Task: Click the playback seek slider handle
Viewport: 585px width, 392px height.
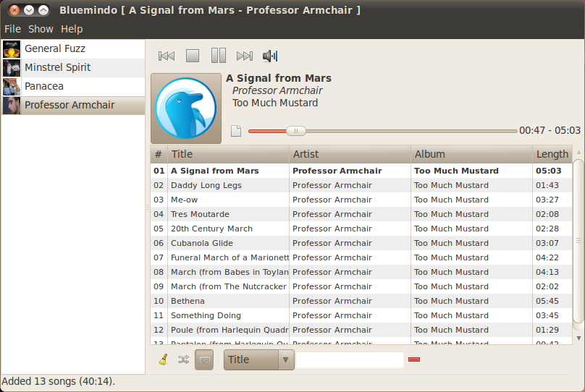Action: coord(295,131)
